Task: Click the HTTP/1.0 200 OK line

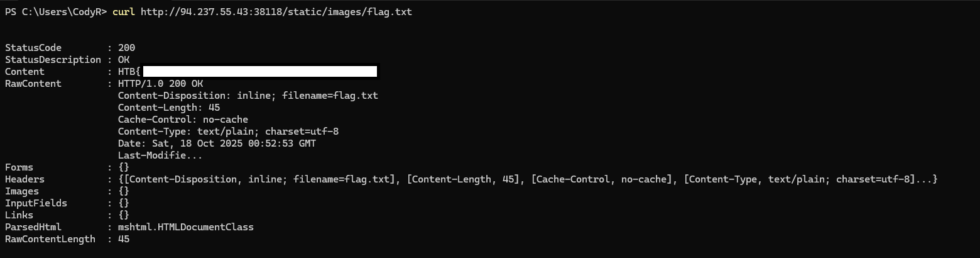Action: [160, 84]
